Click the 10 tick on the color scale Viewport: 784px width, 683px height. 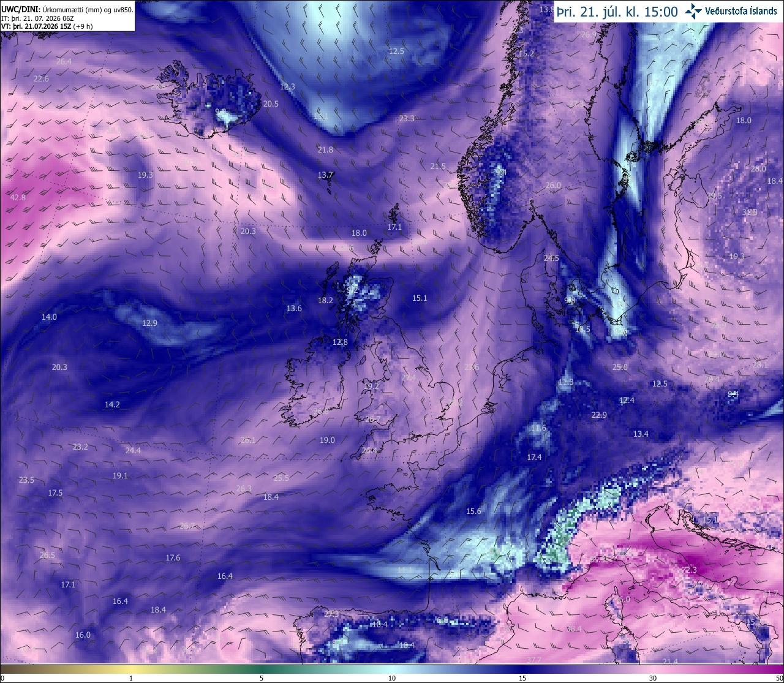[x=392, y=678]
